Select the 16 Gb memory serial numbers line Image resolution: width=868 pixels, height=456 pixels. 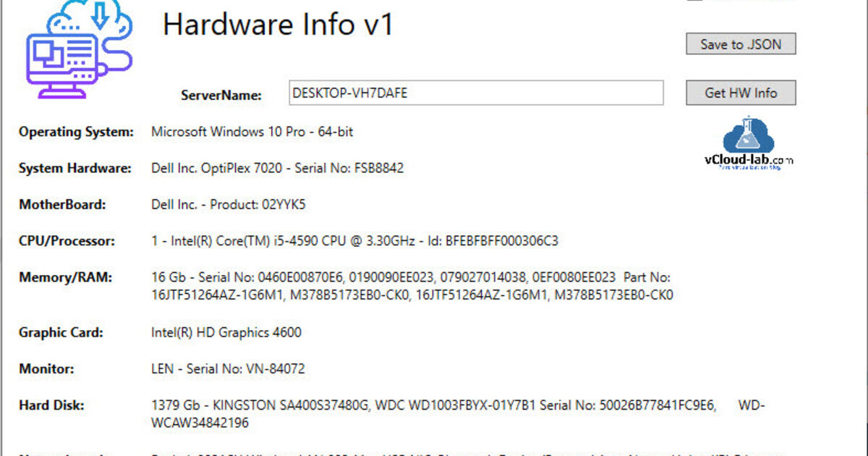(412, 277)
